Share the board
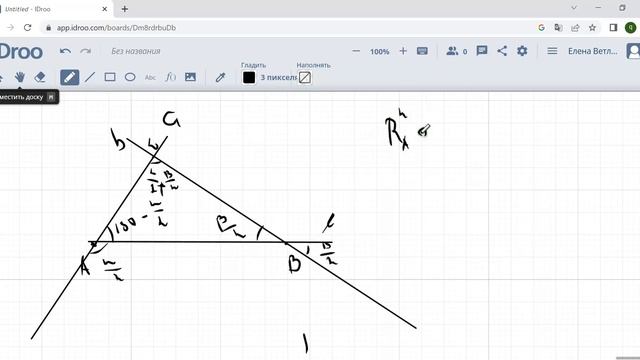This screenshot has width=640, height=360. 502,51
